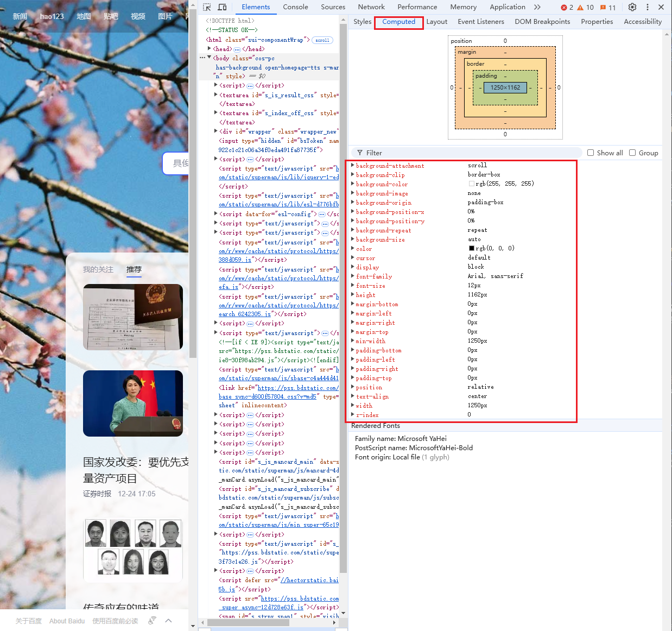Expand the display computed property
672x631 pixels.
coord(353,267)
